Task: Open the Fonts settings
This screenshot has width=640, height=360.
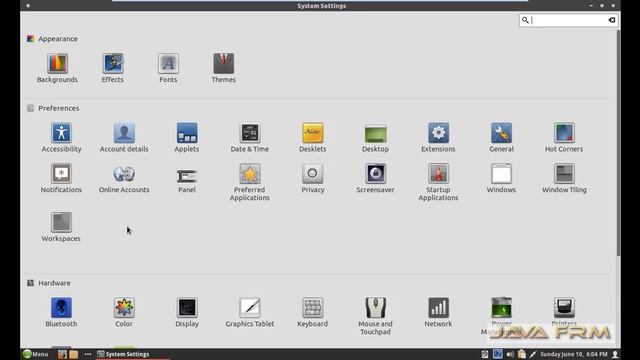Action: point(168,68)
